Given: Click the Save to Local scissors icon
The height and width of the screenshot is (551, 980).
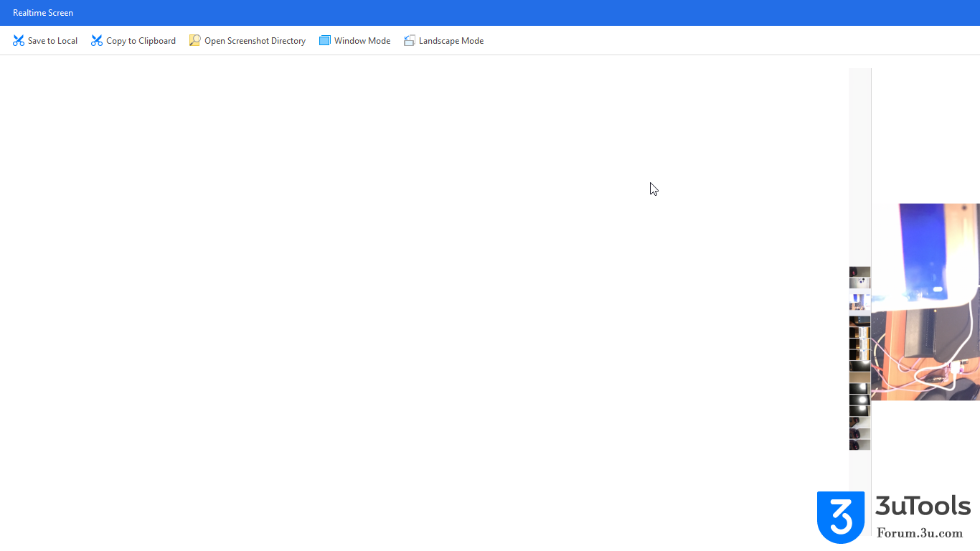Looking at the screenshot, I should pyautogui.click(x=19, y=41).
